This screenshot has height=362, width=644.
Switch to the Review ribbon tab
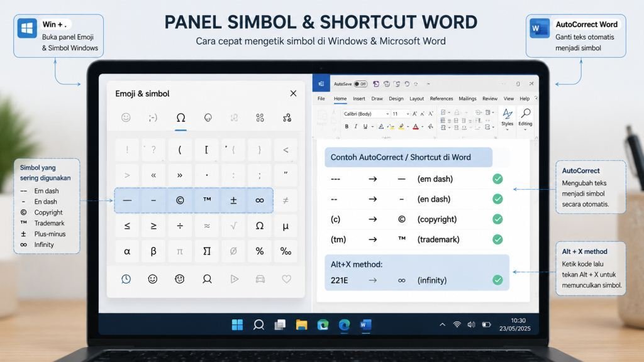[x=489, y=99]
